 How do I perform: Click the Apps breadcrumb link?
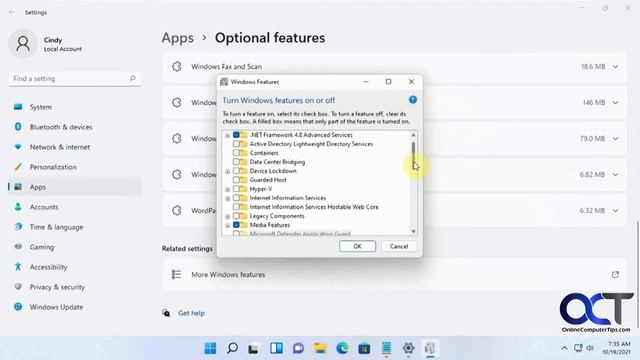(x=178, y=38)
